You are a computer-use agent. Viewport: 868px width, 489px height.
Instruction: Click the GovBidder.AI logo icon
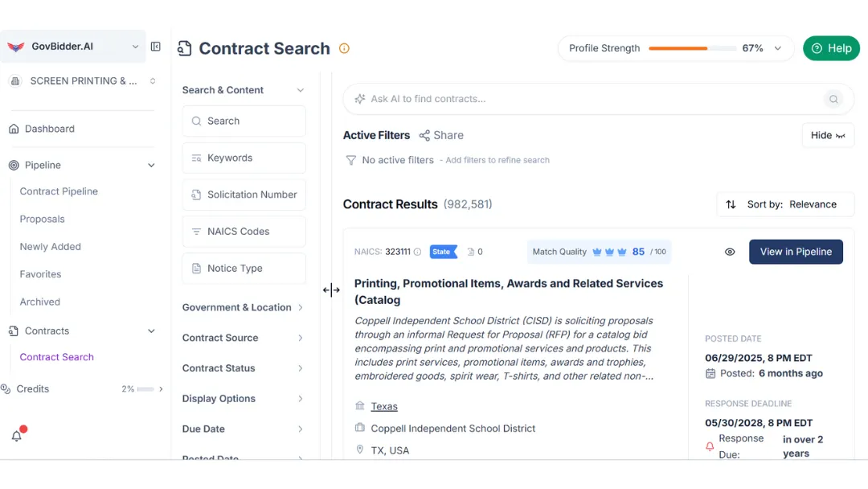click(x=16, y=47)
